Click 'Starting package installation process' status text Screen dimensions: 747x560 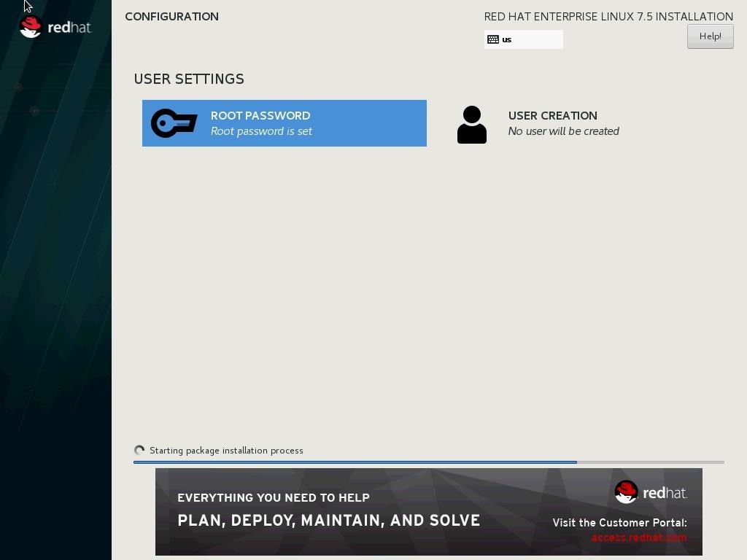(226, 451)
